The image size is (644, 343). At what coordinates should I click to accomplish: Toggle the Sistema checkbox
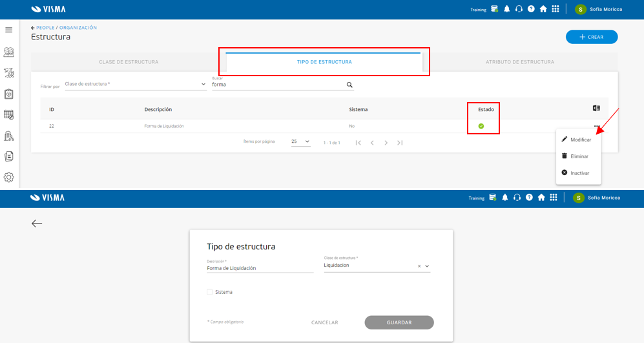click(210, 292)
